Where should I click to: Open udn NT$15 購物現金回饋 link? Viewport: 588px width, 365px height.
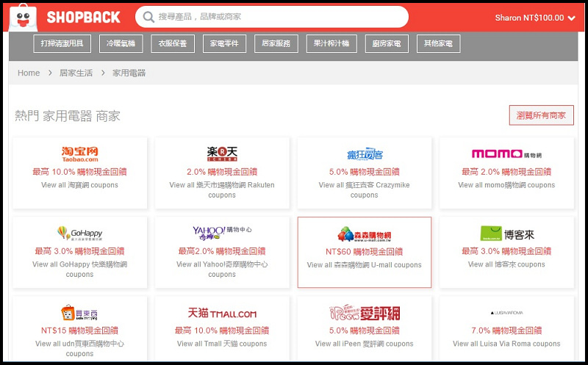79,331
